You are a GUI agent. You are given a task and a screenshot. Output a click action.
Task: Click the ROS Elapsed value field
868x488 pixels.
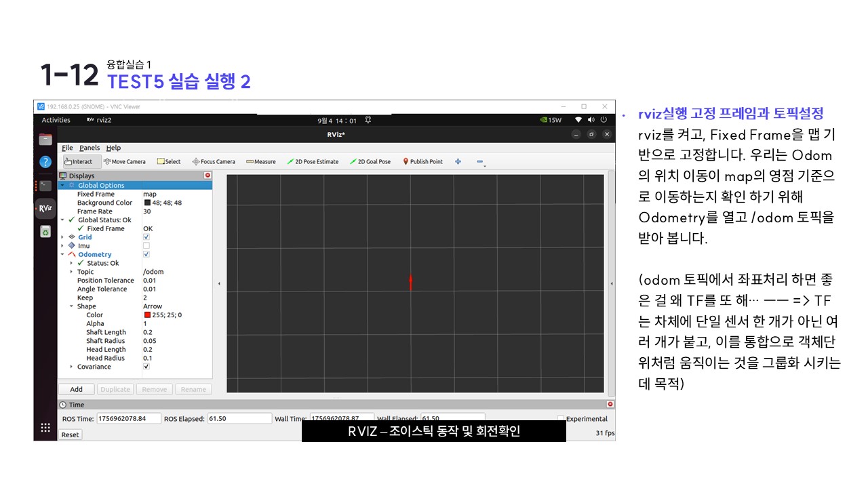pyautogui.click(x=239, y=419)
